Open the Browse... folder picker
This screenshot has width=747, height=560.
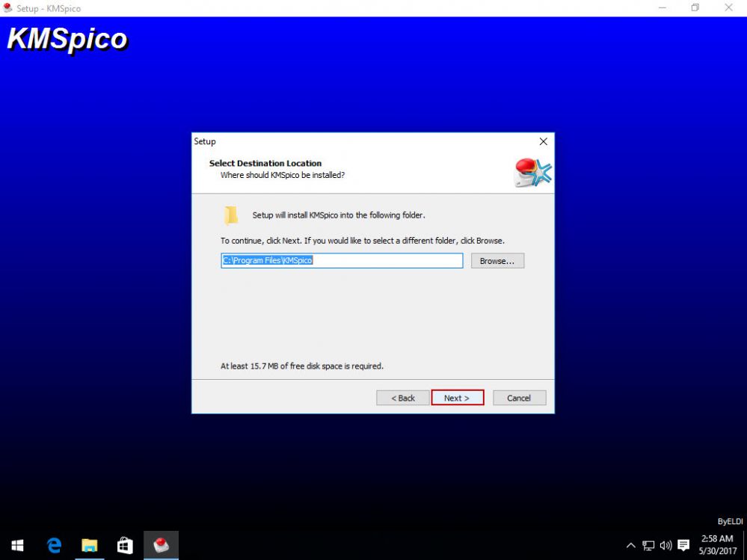click(x=497, y=260)
